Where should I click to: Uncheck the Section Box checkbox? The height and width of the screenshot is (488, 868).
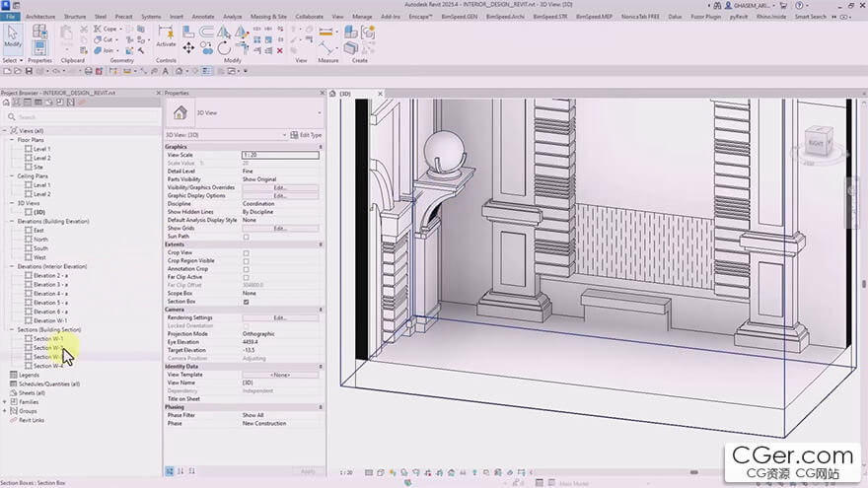click(x=246, y=303)
